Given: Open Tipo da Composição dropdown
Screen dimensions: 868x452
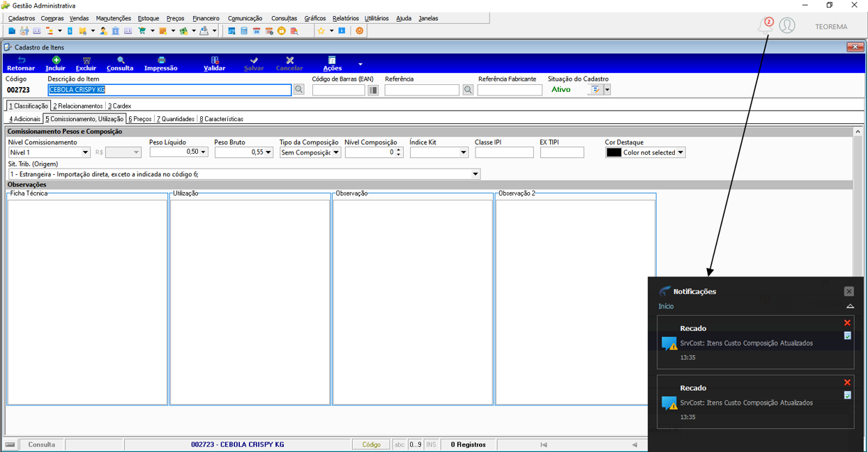Looking at the screenshot, I should coord(335,153).
